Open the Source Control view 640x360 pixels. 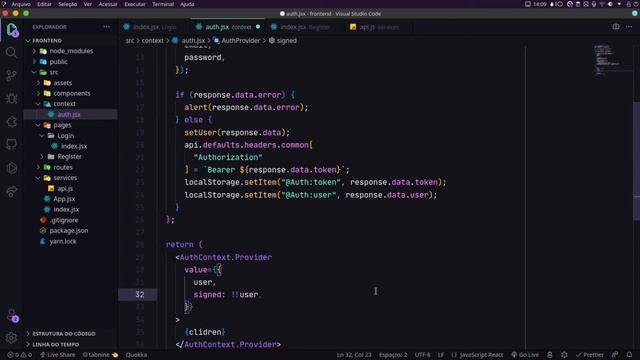11,76
